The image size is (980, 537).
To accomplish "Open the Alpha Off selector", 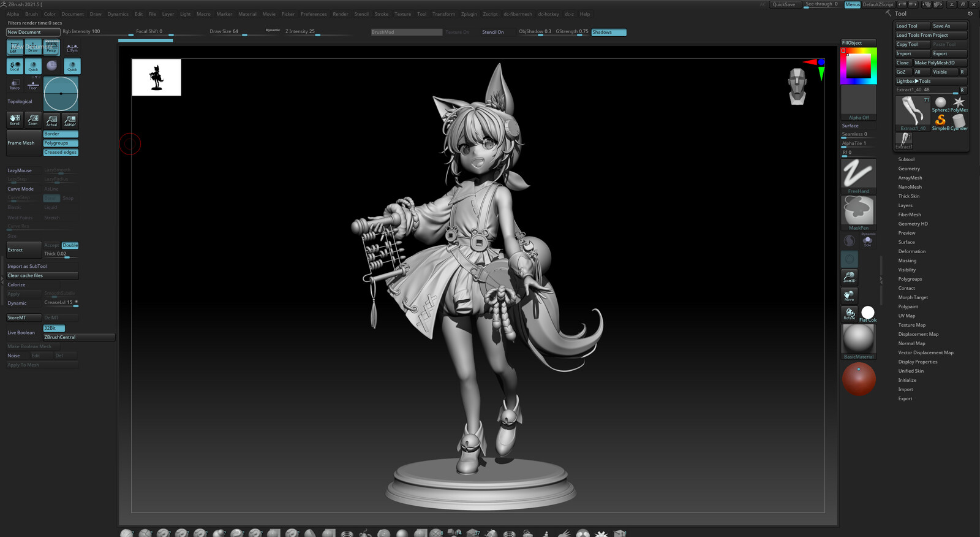I will [x=858, y=103].
